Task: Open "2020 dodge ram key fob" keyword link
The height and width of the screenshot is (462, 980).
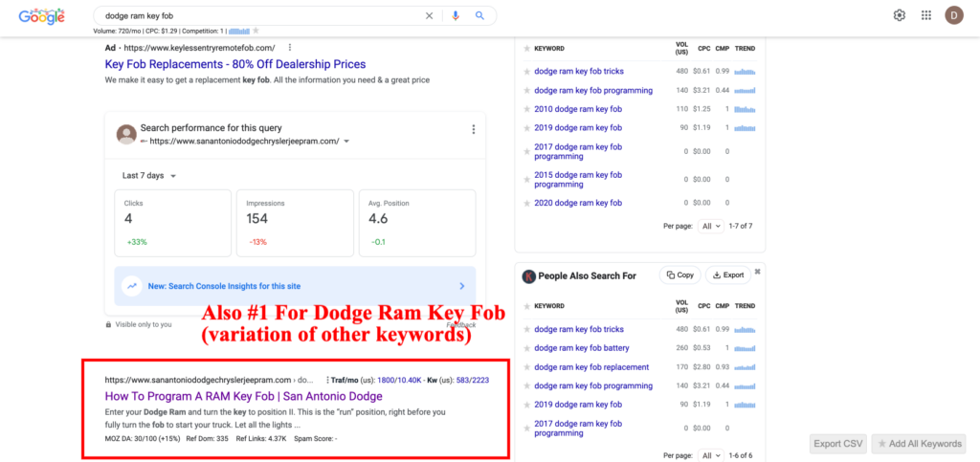Action: [578, 204]
